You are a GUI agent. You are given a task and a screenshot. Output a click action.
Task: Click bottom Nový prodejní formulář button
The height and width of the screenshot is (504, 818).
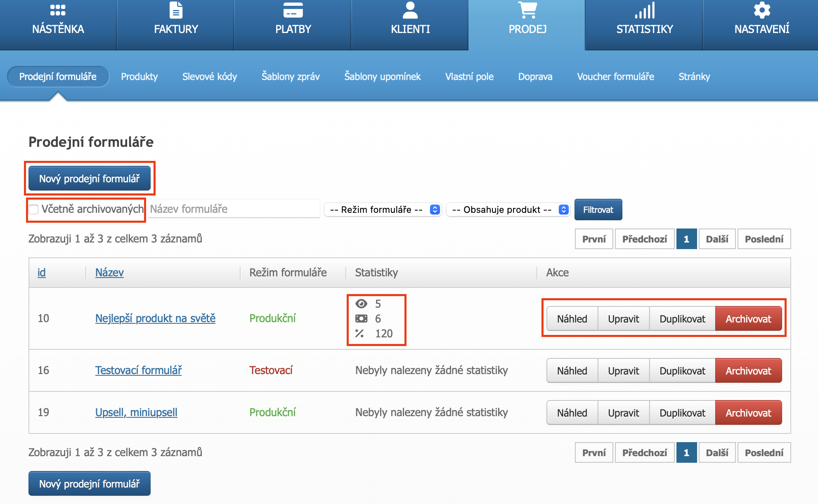click(90, 483)
